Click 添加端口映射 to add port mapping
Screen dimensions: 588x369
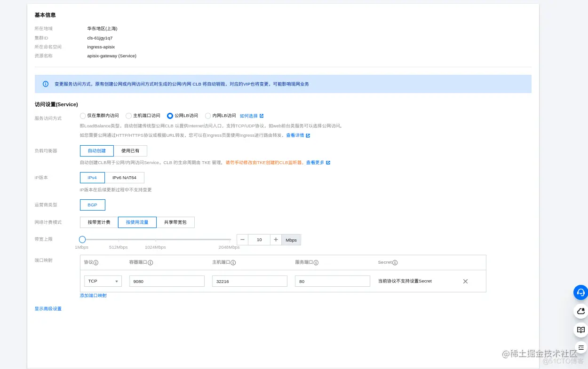93,296
